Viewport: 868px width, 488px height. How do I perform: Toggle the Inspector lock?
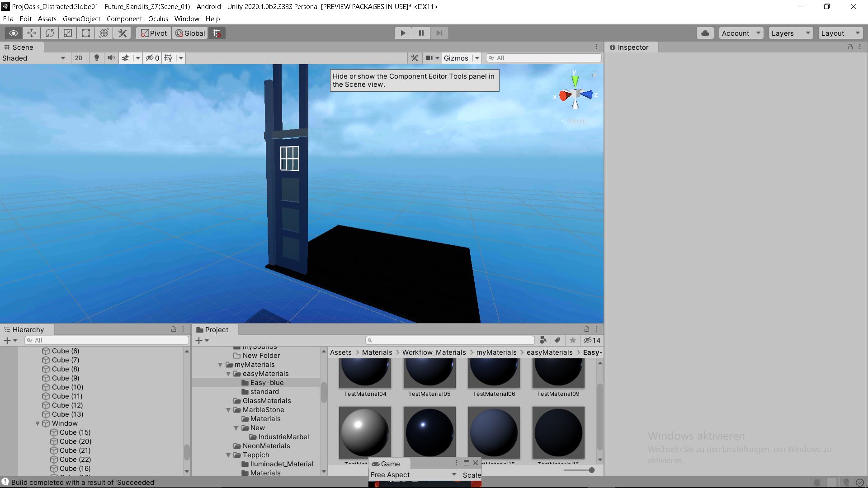850,47
